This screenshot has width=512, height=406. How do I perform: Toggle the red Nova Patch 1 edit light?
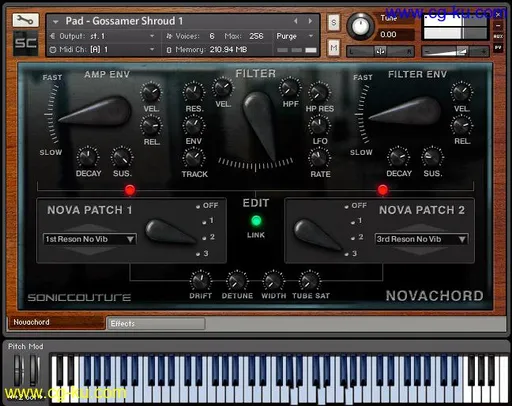[130, 190]
